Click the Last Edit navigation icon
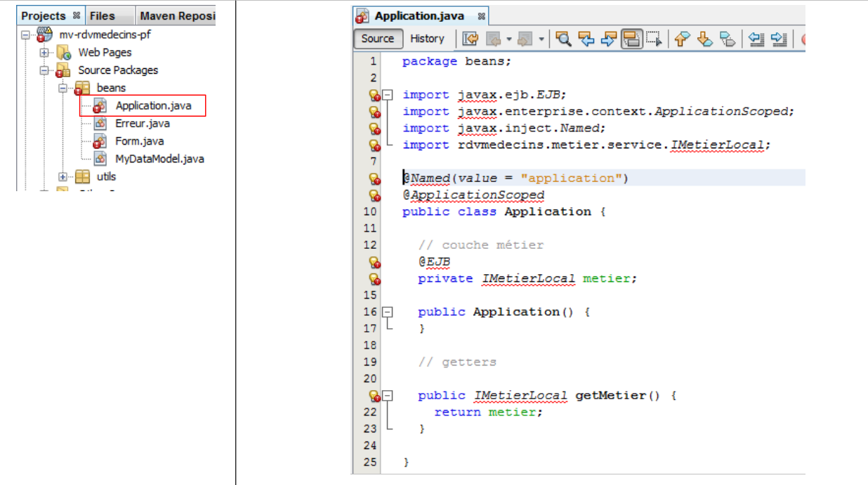This screenshot has height=485, width=868. [x=470, y=39]
